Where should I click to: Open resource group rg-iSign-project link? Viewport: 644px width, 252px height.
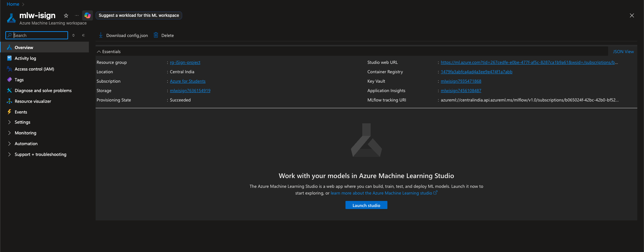[x=185, y=62]
